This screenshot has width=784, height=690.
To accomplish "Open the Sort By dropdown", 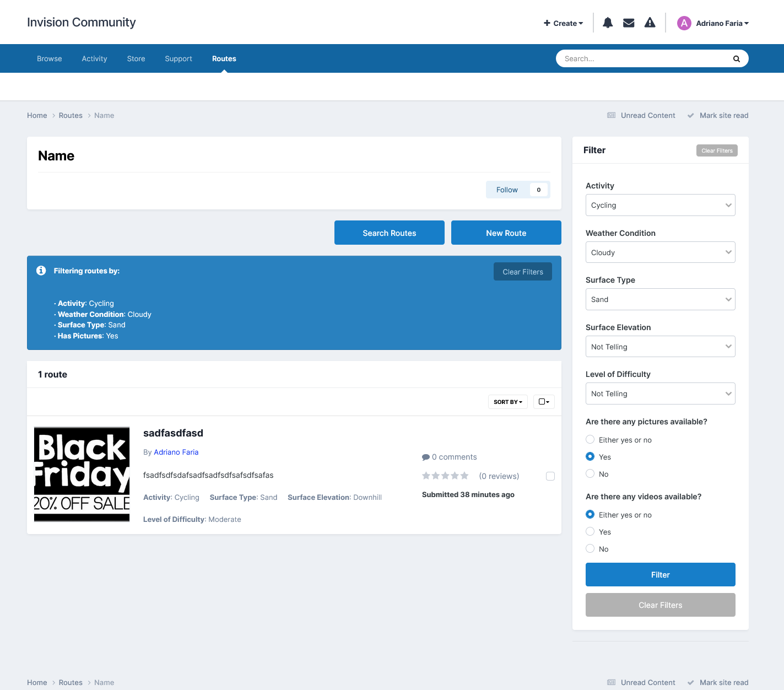I will tap(508, 402).
